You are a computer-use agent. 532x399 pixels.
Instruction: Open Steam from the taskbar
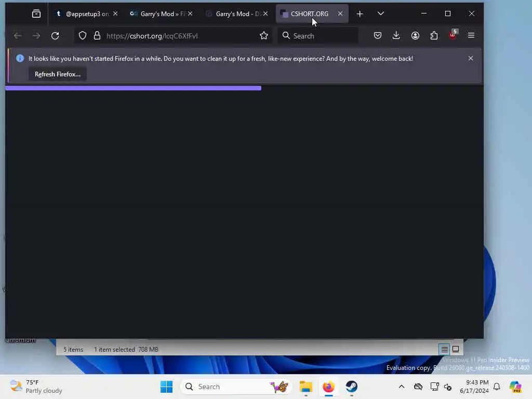tap(352, 387)
